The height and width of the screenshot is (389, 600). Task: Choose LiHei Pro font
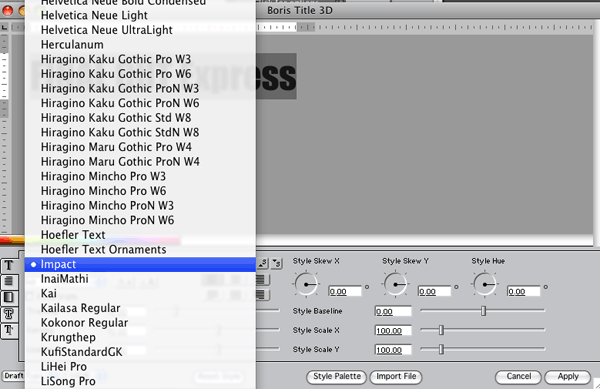[x=140, y=367]
